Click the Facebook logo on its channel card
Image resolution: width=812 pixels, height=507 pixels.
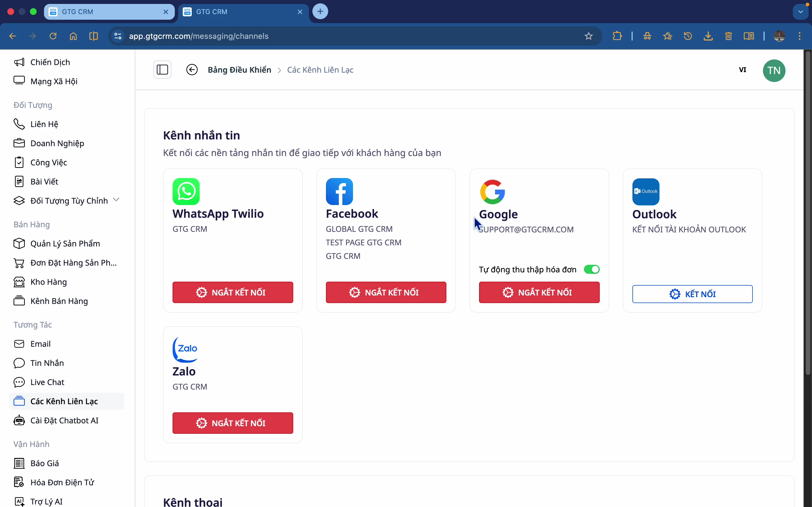point(339,191)
